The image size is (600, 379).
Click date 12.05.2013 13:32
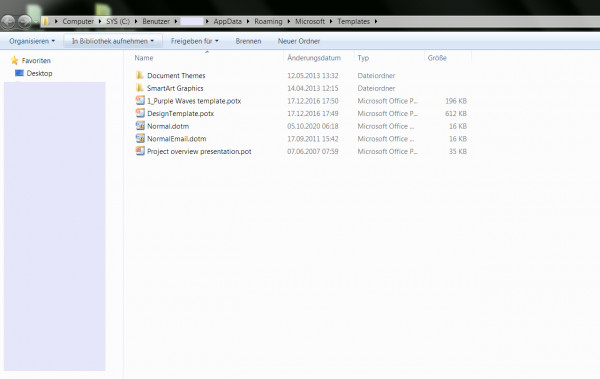pos(313,75)
